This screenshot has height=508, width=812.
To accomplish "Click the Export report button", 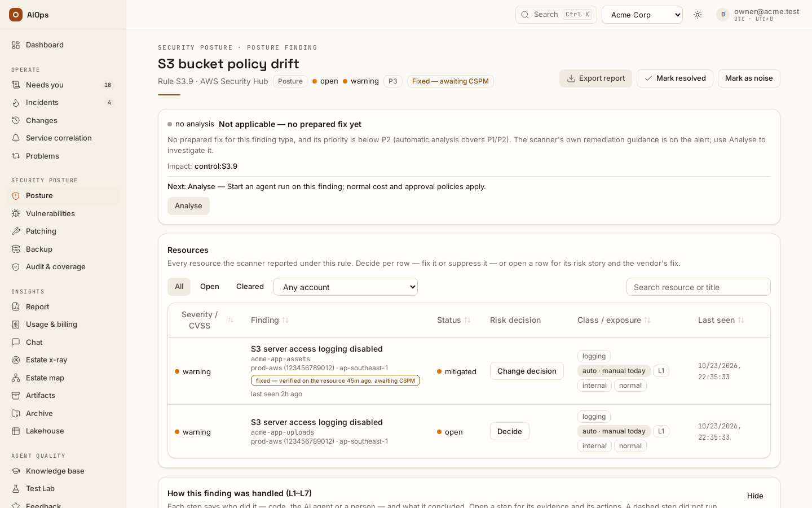I will 595,78.
